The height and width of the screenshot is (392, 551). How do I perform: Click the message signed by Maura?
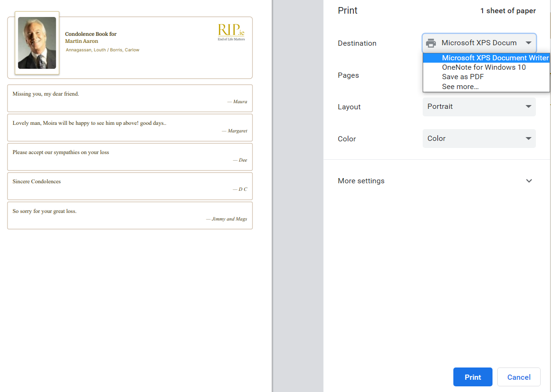[130, 98]
